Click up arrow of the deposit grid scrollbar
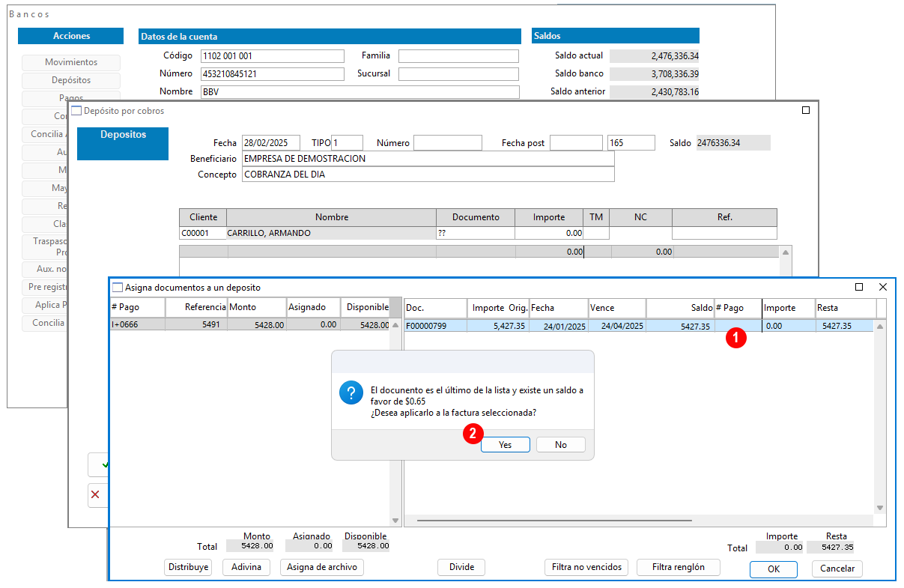The image size is (904, 588). [x=785, y=252]
